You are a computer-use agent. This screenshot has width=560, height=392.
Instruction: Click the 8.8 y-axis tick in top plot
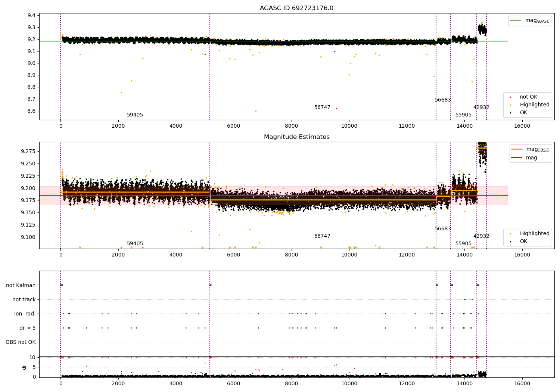coord(31,87)
